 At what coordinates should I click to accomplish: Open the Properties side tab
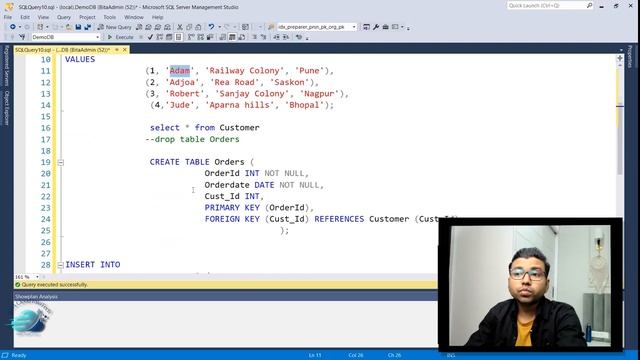630,56
